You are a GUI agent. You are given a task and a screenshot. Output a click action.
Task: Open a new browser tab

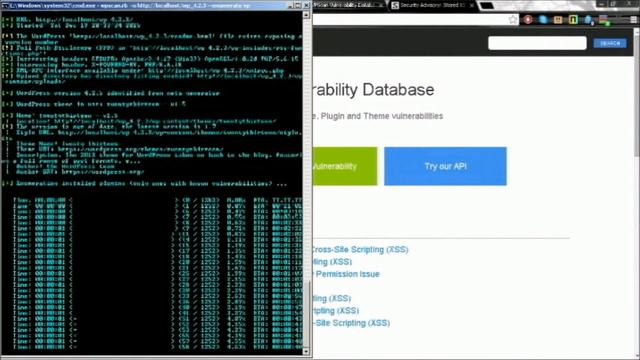click(486, 6)
